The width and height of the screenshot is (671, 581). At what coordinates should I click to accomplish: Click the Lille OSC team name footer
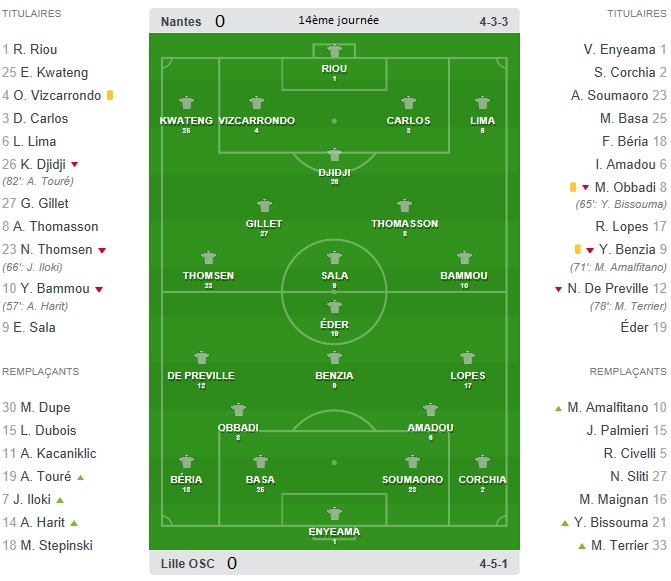(x=187, y=563)
